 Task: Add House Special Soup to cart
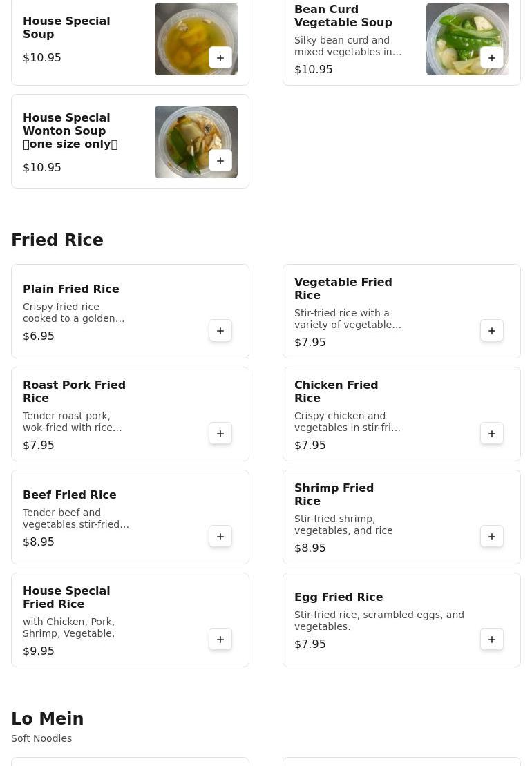[x=220, y=58]
